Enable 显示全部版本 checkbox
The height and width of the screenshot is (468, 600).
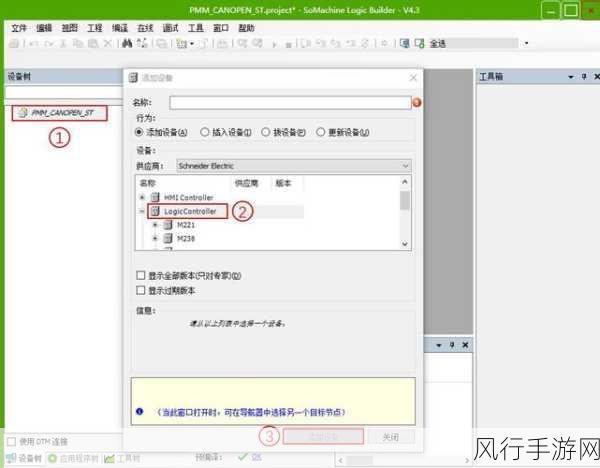click(x=141, y=275)
